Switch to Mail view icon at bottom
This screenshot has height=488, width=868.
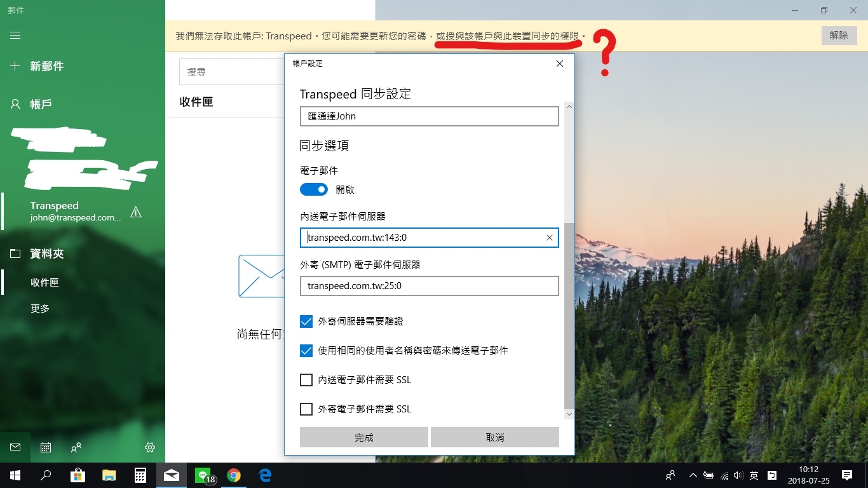pyautogui.click(x=15, y=447)
